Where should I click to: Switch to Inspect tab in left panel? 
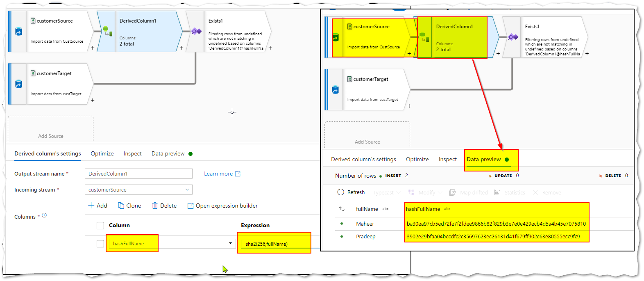[132, 154]
